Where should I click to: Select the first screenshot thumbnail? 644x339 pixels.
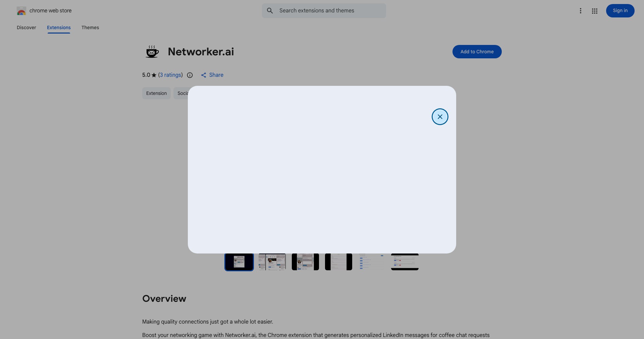[239, 262]
